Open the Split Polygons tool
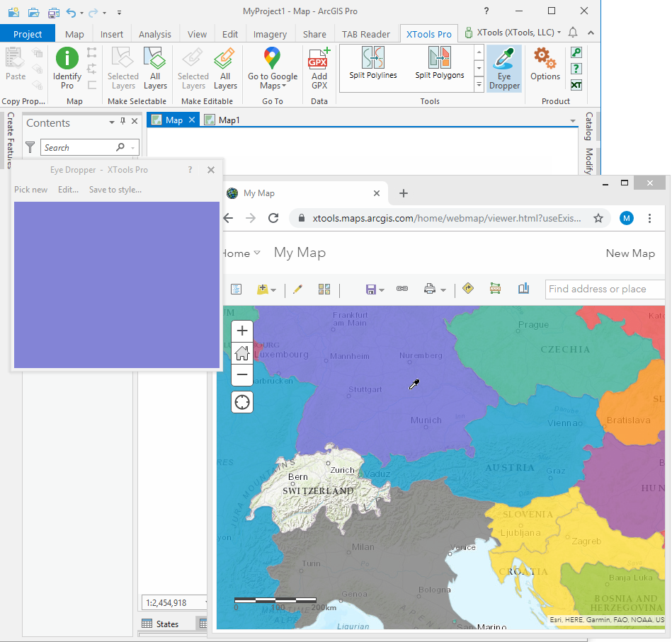 click(x=439, y=63)
